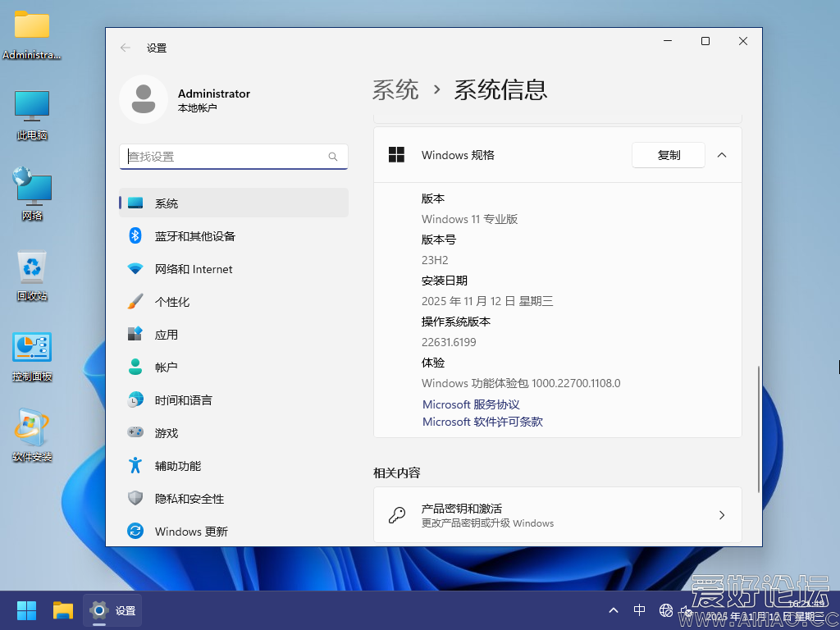Open the 系统 category icon
This screenshot has height=630, width=840.
[135, 203]
